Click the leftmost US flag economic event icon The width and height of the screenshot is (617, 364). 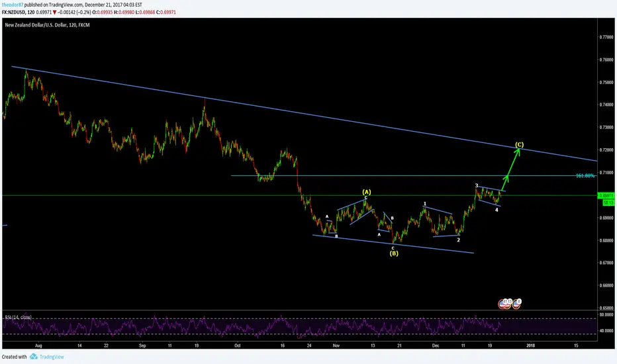502,304
